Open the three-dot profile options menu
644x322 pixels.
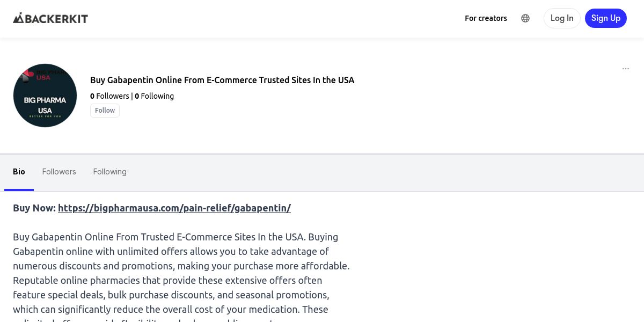tap(625, 69)
